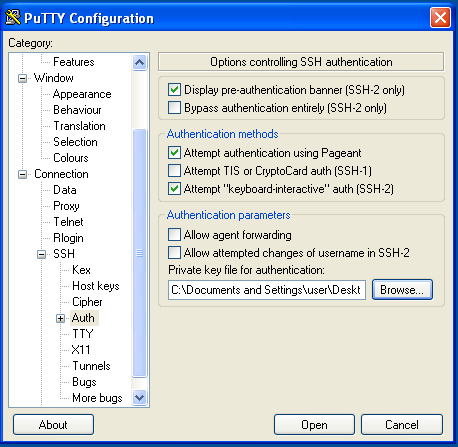
Task: Disable the pre-authentication banner checkbox
Action: pyautogui.click(x=174, y=90)
